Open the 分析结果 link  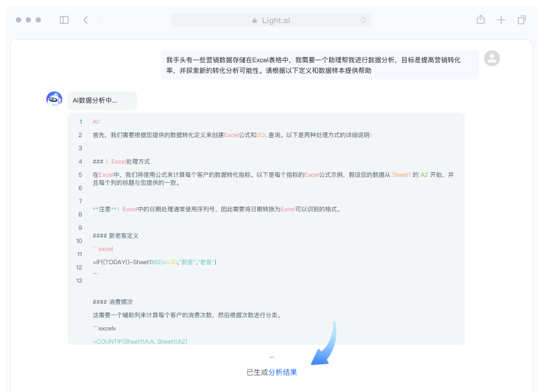coord(283,372)
